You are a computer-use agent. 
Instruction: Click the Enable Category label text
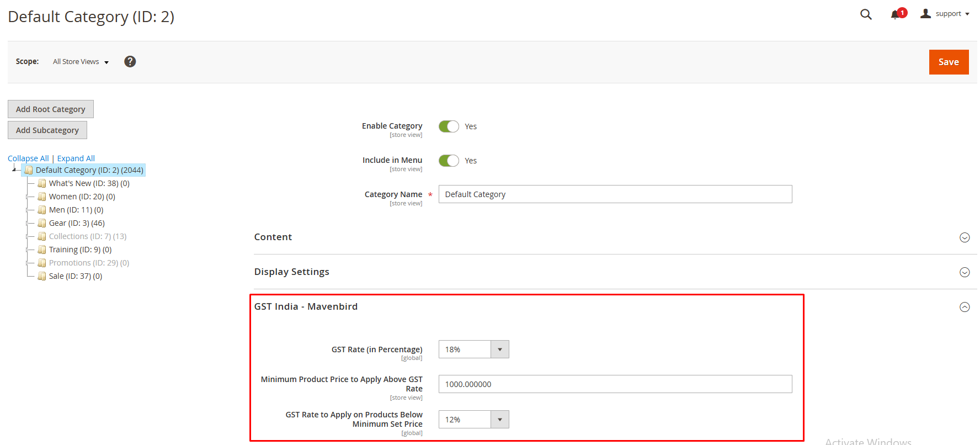pos(392,126)
